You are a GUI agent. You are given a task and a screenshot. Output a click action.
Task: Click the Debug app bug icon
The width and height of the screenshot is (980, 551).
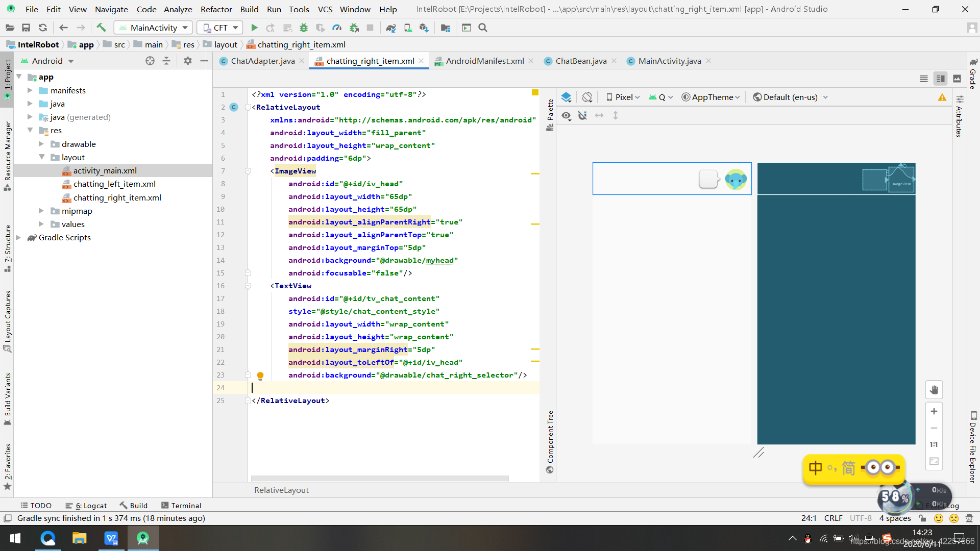[304, 28]
